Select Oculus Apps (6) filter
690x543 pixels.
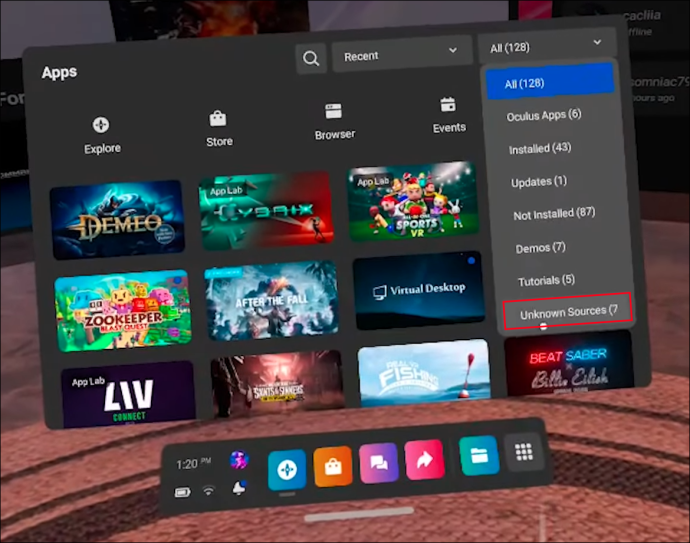544,116
